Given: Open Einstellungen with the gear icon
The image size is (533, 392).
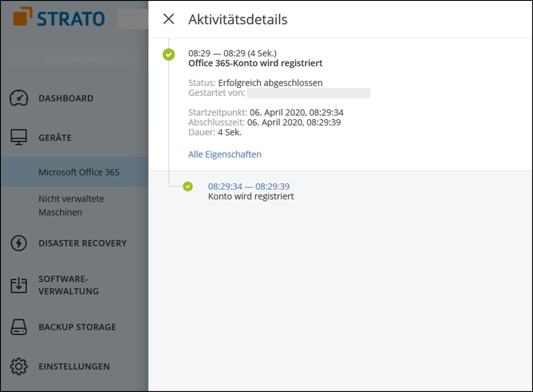Looking at the screenshot, I should [18, 366].
